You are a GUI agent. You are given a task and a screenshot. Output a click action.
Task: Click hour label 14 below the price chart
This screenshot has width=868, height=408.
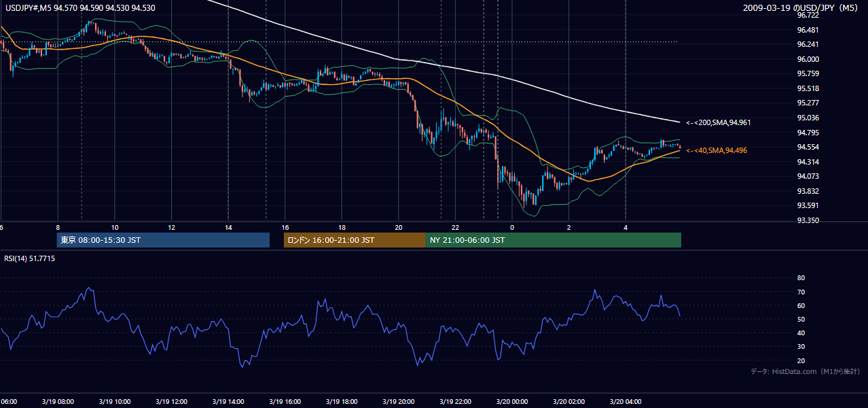(228, 228)
